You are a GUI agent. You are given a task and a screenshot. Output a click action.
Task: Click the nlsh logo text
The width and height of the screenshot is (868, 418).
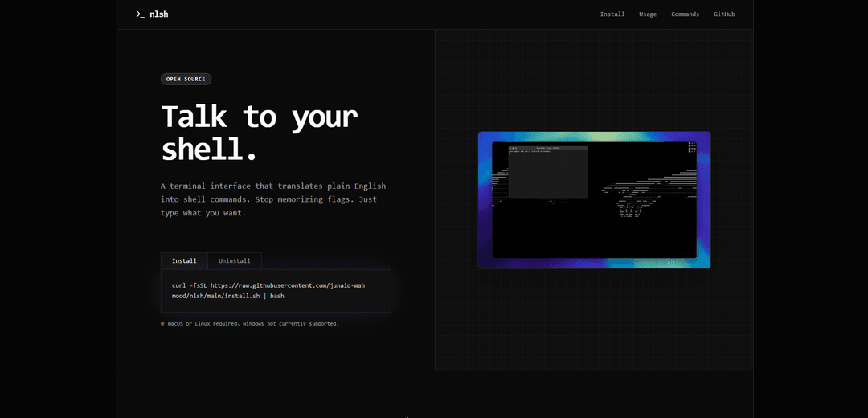[x=159, y=14]
